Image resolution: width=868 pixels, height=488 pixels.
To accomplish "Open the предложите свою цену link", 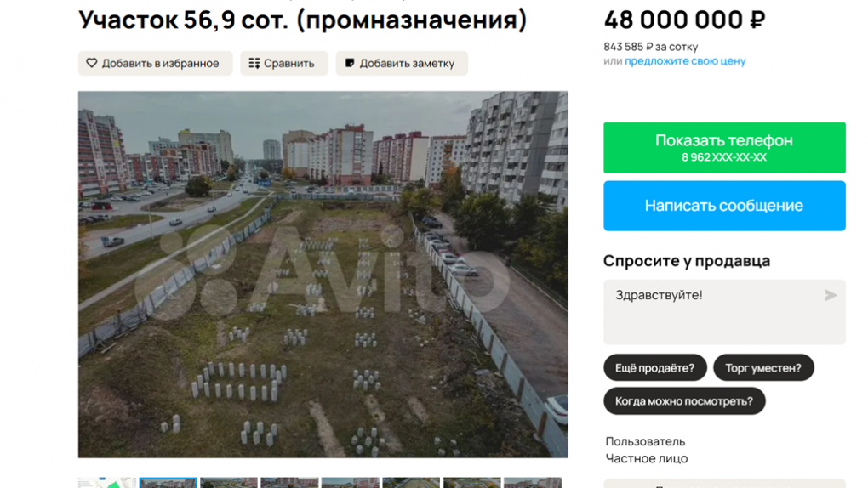I will click(685, 61).
